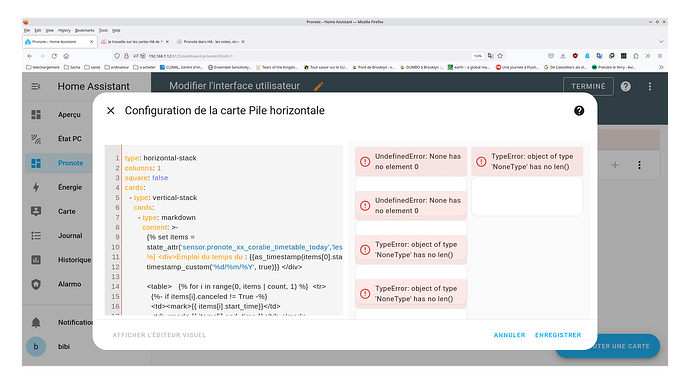
Task: Click the 'columns: 1' line in the YAML
Action: coord(143,168)
